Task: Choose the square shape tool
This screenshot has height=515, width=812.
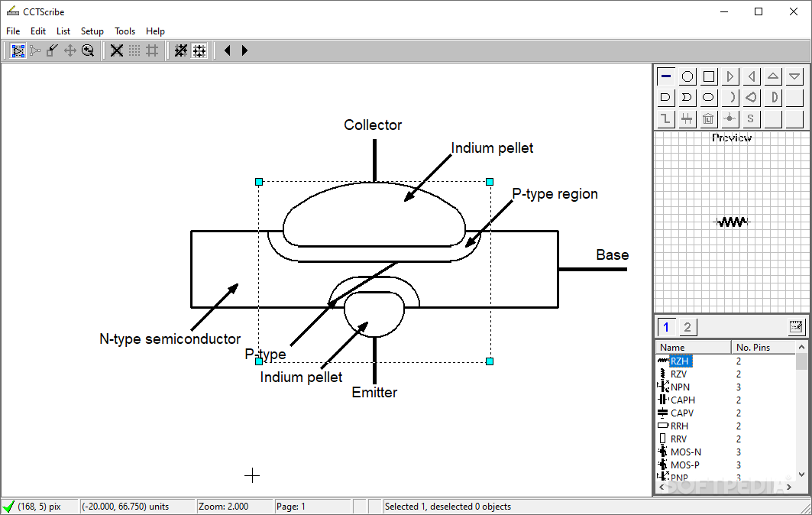Action: click(709, 76)
